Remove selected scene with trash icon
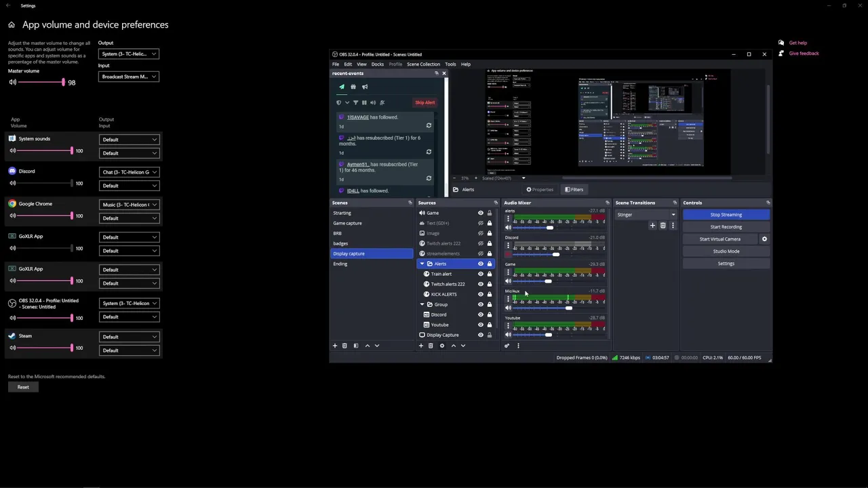This screenshot has width=868, height=488. (344, 346)
